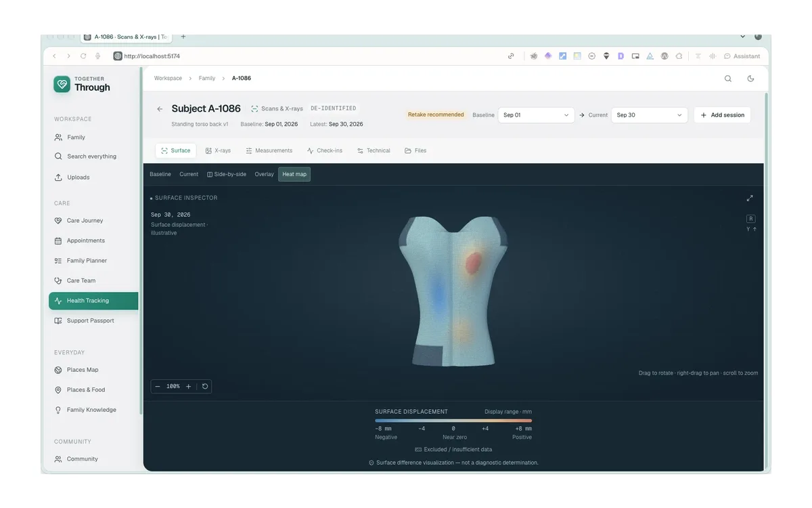
Task: Open Places & Food in the sidebar
Action: [93, 390]
